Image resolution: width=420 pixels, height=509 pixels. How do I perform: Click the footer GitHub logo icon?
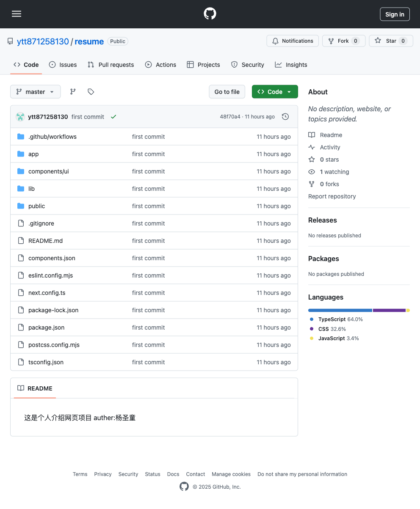coord(184,487)
